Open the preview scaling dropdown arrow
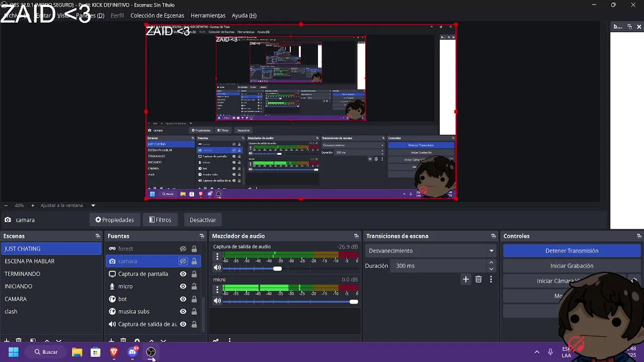Viewport: 644px width, 362px height. [x=93, y=205]
